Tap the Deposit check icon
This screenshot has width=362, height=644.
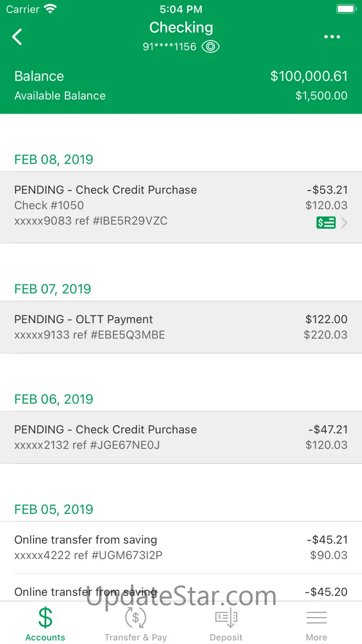[226, 618]
